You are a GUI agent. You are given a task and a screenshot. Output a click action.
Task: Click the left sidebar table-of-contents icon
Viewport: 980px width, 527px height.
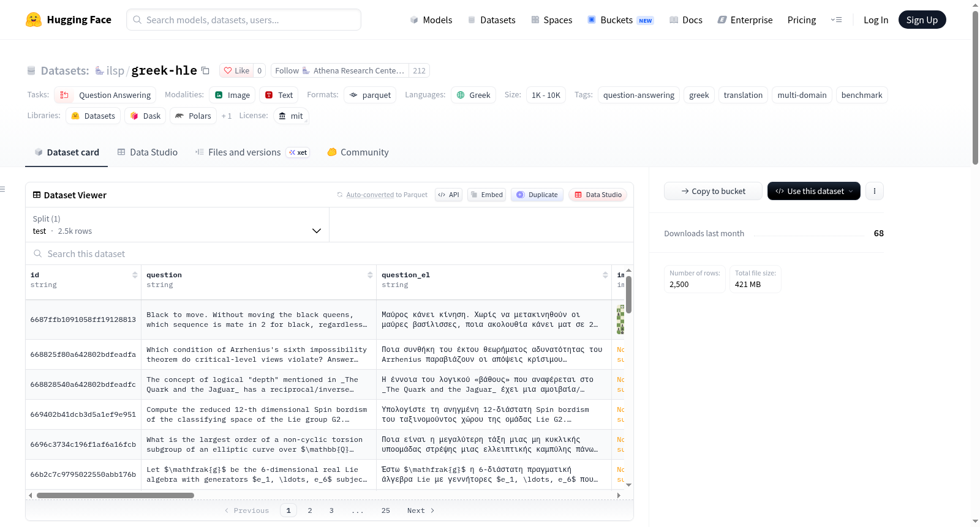2,189
